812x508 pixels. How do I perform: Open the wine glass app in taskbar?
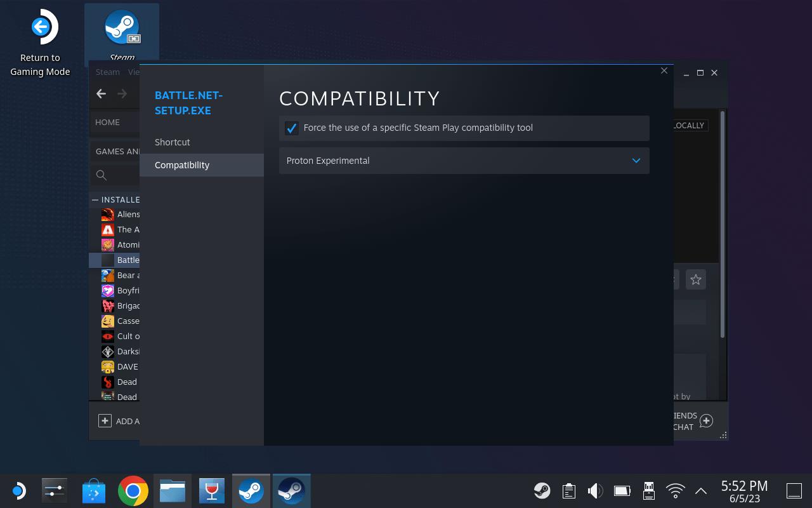211,491
